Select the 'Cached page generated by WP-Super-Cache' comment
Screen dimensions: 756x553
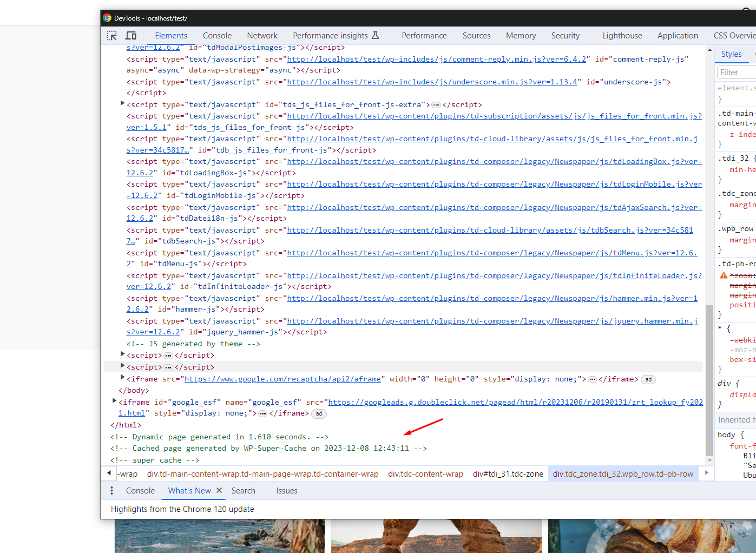[268, 449]
